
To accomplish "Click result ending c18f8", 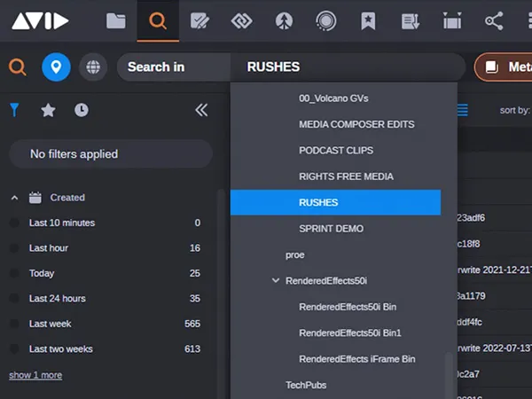I will pos(468,244).
